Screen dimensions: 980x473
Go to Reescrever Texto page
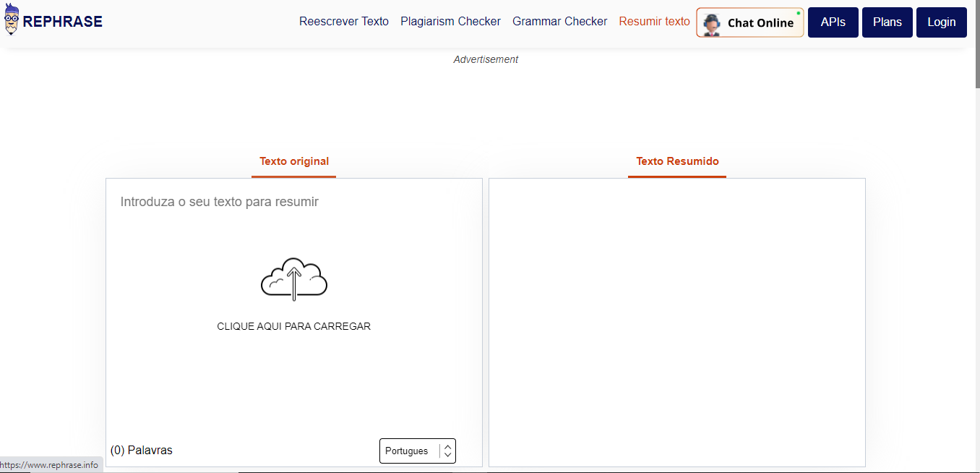click(x=344, y=22)
